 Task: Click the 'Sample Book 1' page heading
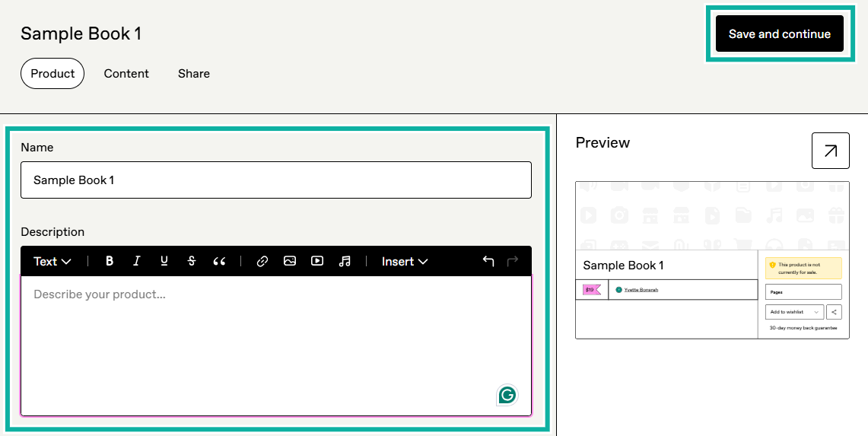click(81, 33)
